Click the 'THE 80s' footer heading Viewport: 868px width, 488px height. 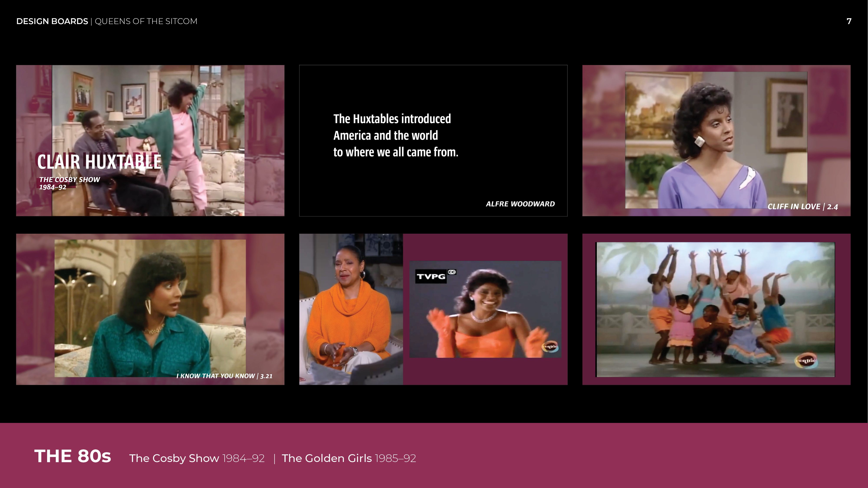[x=72, y=456]
